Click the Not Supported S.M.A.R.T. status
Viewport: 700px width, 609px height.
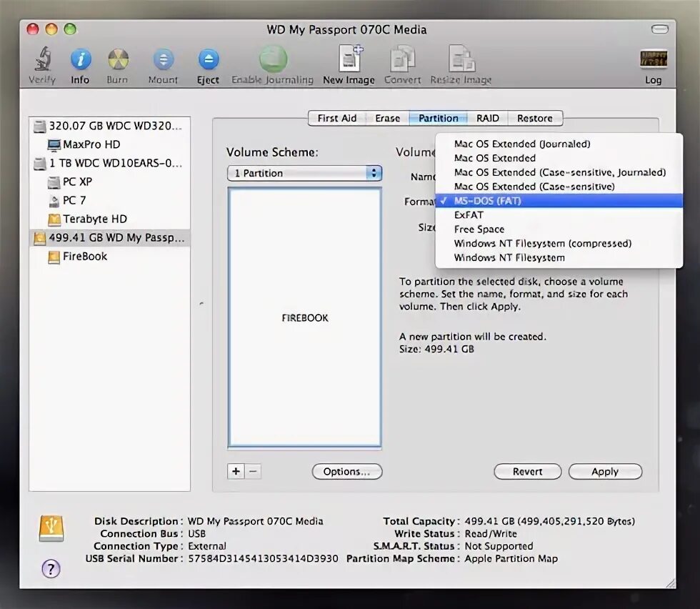click(x=499, y=546)
